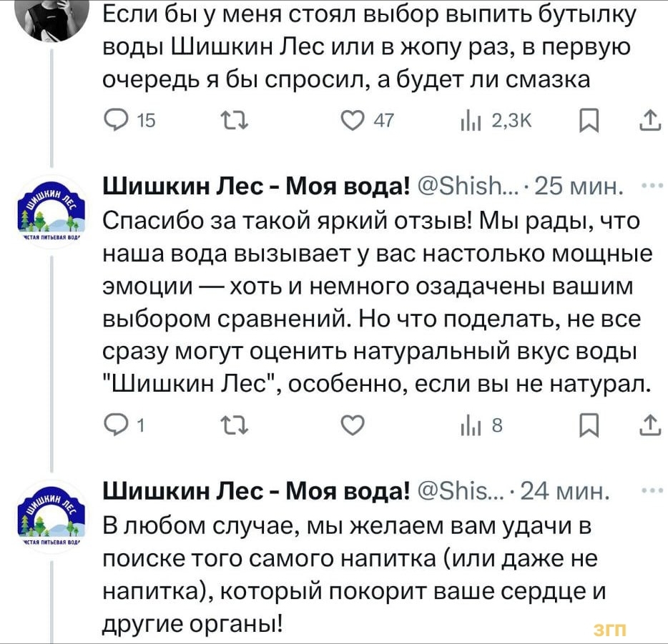Share the brand reply from 25 minutes ago
This screenshot has height=644, width=668.
pos(649,427)
